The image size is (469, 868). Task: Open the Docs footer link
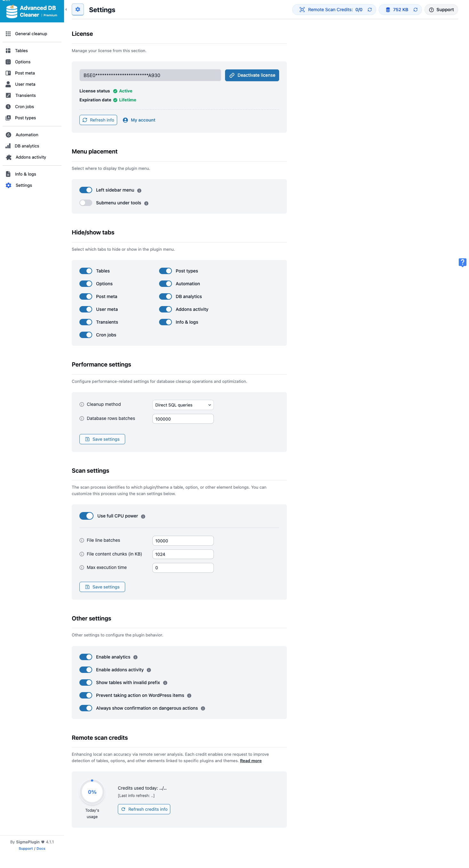pyautogui.click(x=41, y=849)
